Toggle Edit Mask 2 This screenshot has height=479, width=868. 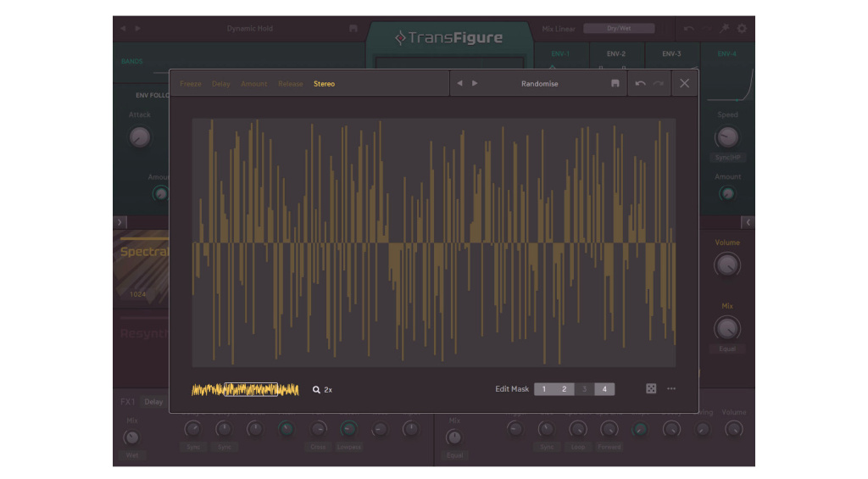point(564,389)
